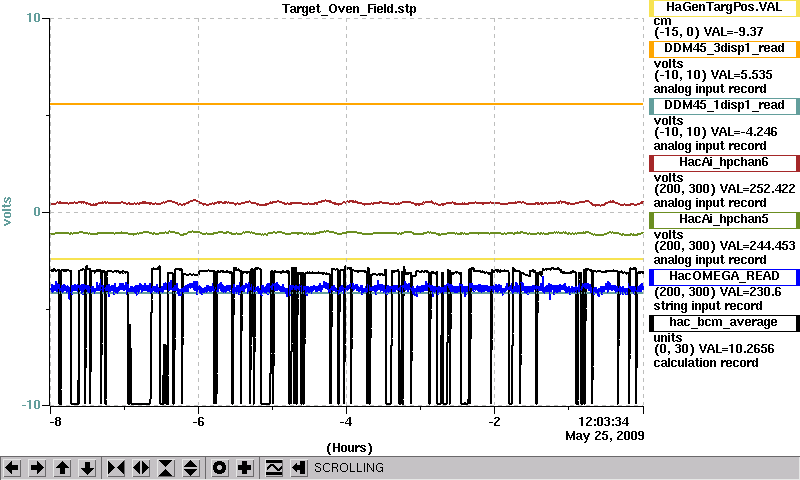Select the DDM45_1disp1_read curve legend
Viewport: 800px width, 480px height.
(x=724, y=106)
